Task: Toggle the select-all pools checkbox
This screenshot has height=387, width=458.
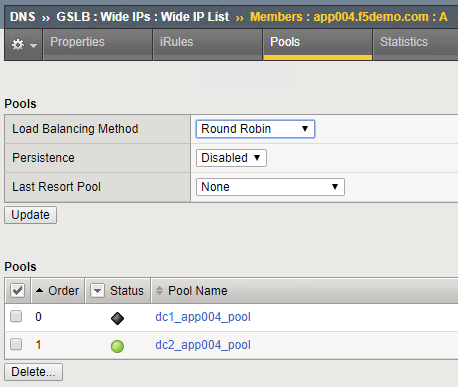Action: (x=17, y=290)
